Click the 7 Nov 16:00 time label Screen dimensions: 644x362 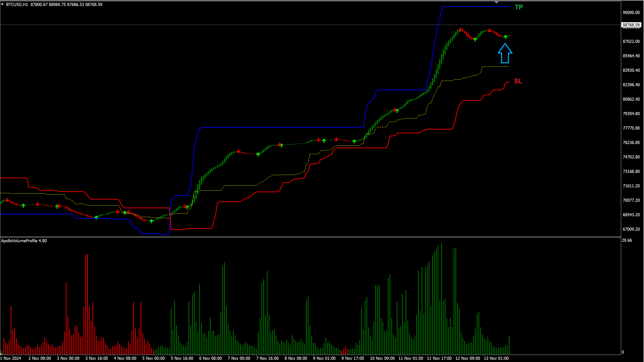coord(268,358)
